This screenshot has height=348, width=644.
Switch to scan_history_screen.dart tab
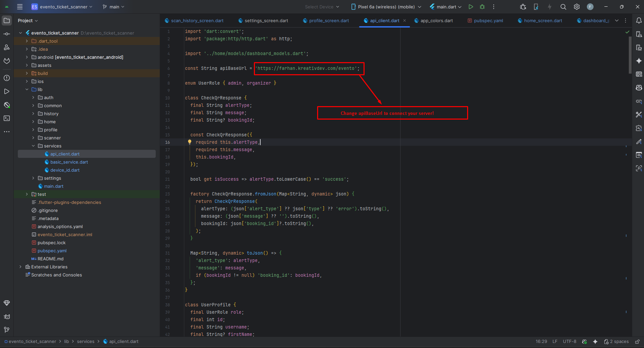tap(194, 20)
